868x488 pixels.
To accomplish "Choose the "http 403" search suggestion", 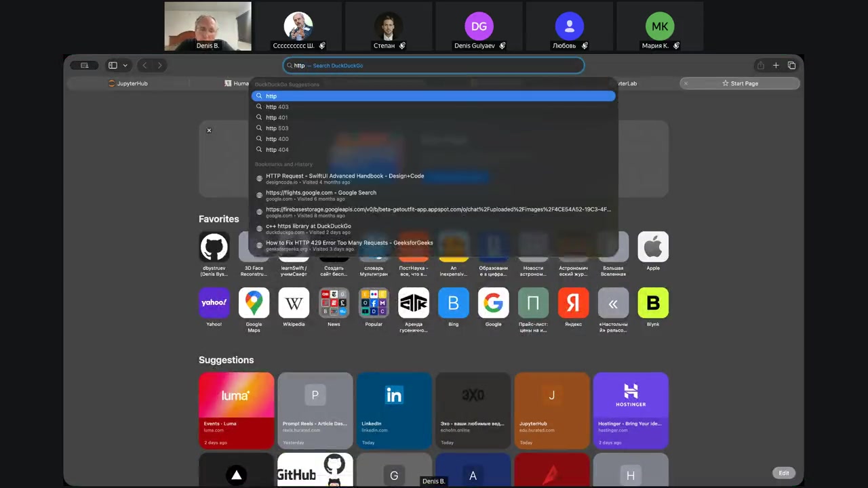I will (277, 107).
